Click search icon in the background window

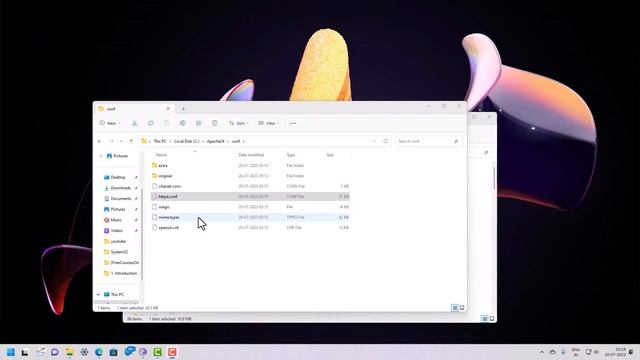pyautogui.click(x=486, y=152)
